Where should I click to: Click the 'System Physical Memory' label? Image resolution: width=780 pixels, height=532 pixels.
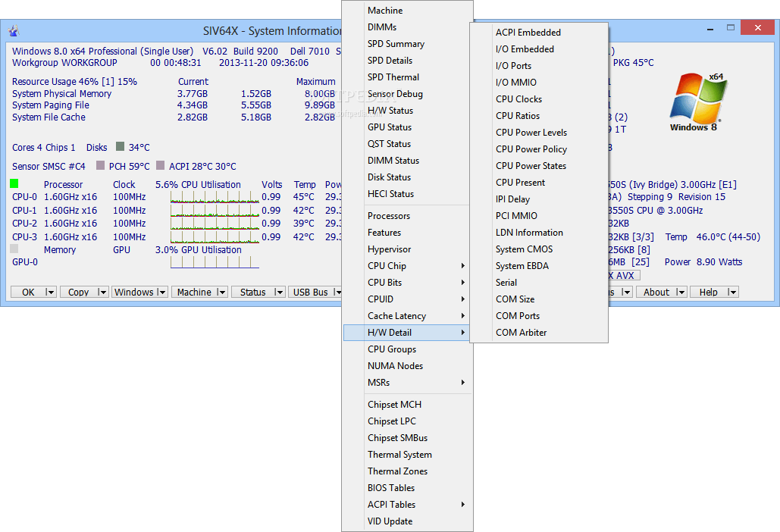pyautogui.click(x=61, y=93)
